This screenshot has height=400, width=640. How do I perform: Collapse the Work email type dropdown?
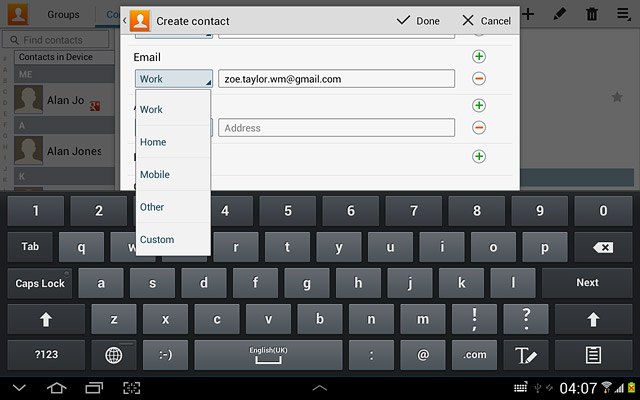174,78
